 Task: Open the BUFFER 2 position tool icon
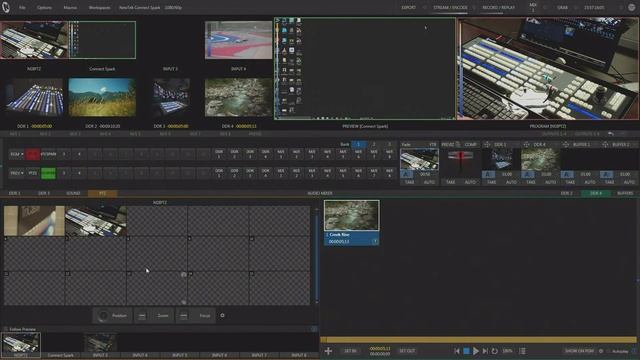pyautogui.click(x=605, y=144)
